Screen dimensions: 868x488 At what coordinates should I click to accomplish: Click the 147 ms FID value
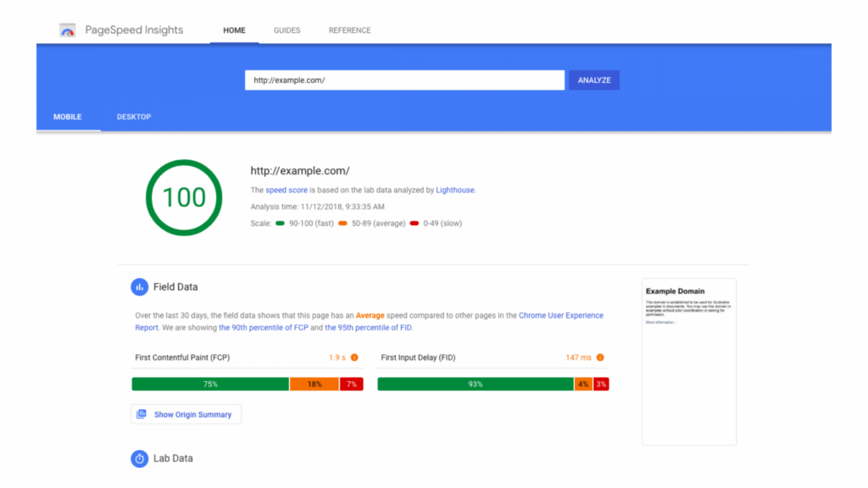click(x=578, y=358)
